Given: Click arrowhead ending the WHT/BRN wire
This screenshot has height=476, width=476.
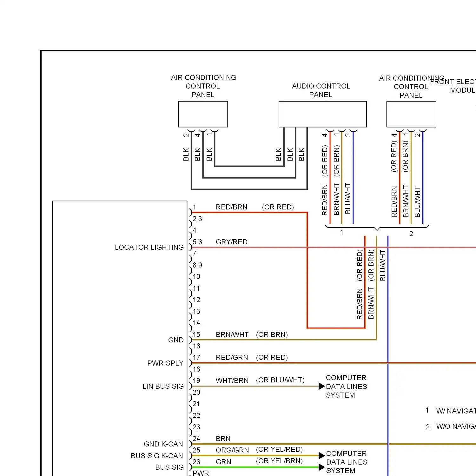Looking at the screenshot, I should 322,386.
